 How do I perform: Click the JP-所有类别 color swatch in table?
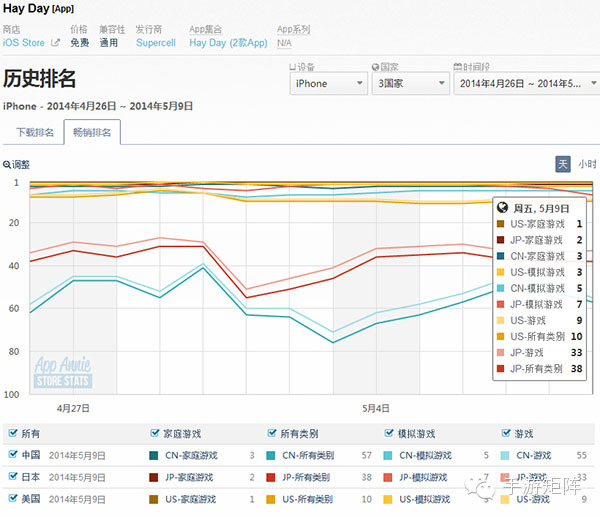[271, 477]
